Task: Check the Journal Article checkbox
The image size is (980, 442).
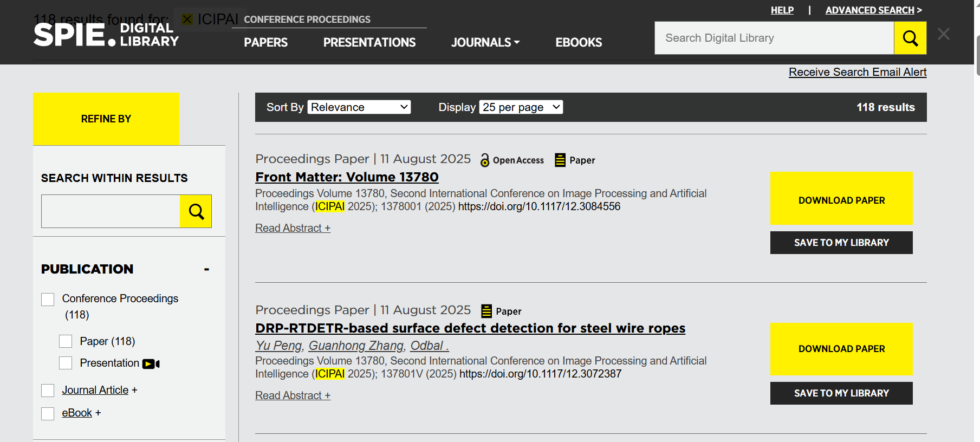Action: (x=48, y=391)
